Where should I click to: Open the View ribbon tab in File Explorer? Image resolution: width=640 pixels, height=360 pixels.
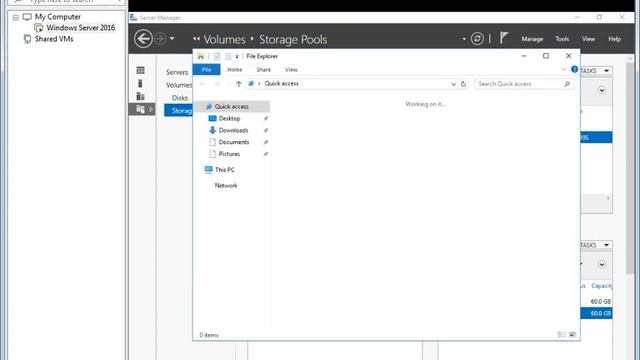pyautogui.click(x=291, y=70)
